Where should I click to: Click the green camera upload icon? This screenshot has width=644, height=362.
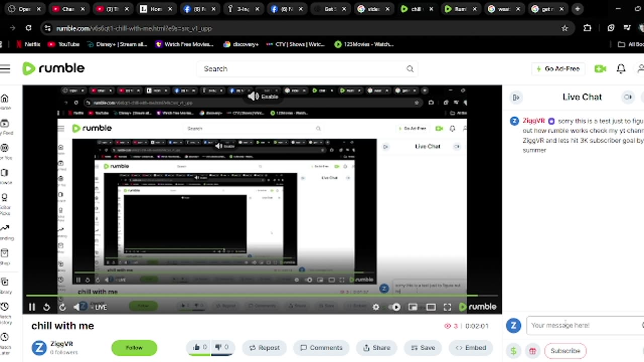click(x=600, y=69)
